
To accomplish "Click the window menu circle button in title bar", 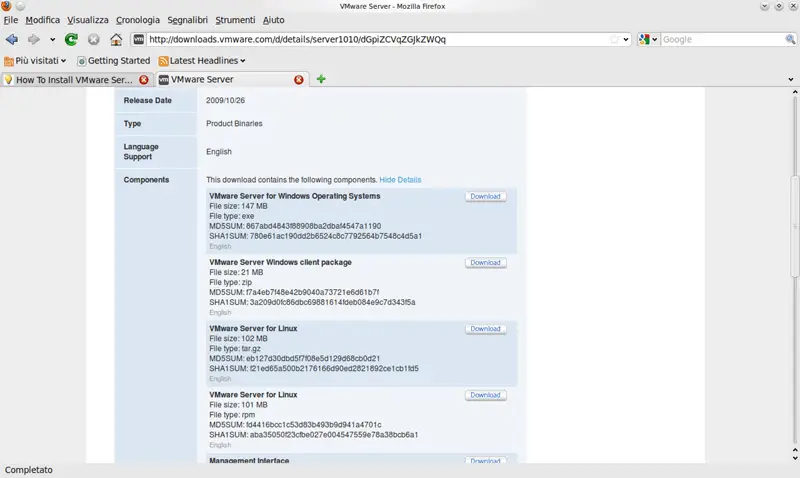I will point(20,6).
